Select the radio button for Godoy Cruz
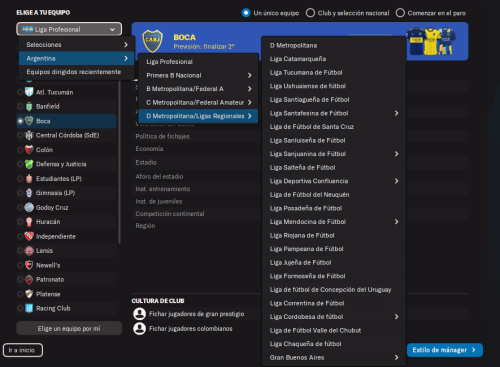Screen dimensions: 500x367 point(20,207)
